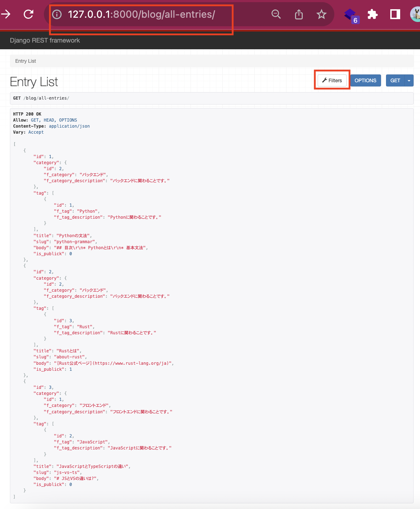Image resolution: width=420 pixels, height=509 pixels.
Task: Click the "body": "# JSとVSの違いは?" line
Action: click(x=66, y=479)
